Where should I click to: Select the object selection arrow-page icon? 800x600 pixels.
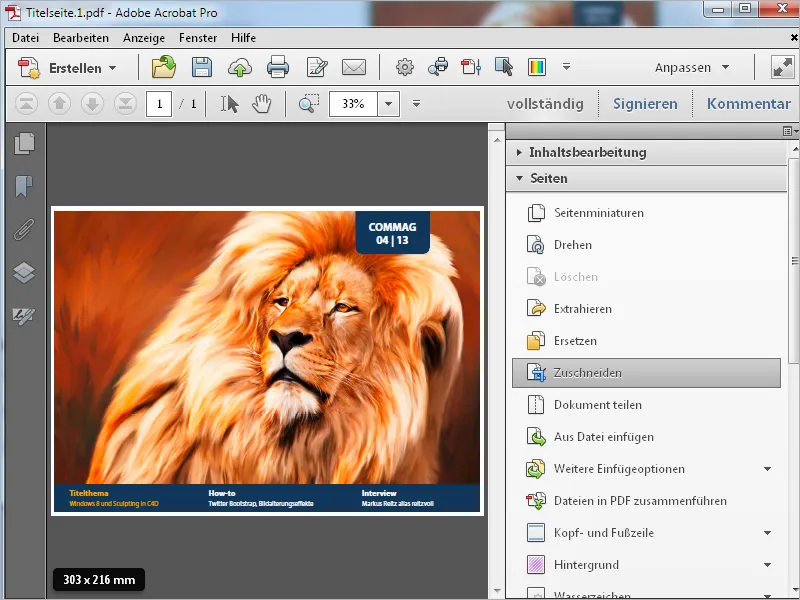click(504, 67)
